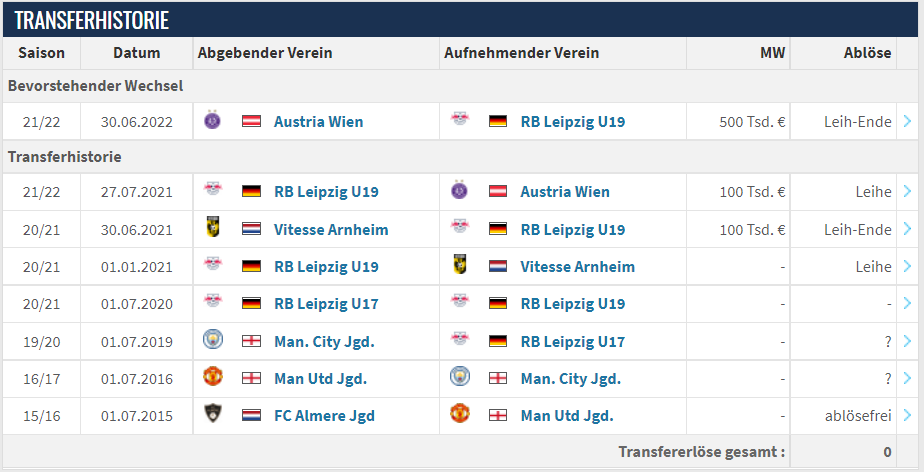
Task: Click Netherlands flag beside Vitesse Arnheim in 01.01.2021 row
Action: 498,266
